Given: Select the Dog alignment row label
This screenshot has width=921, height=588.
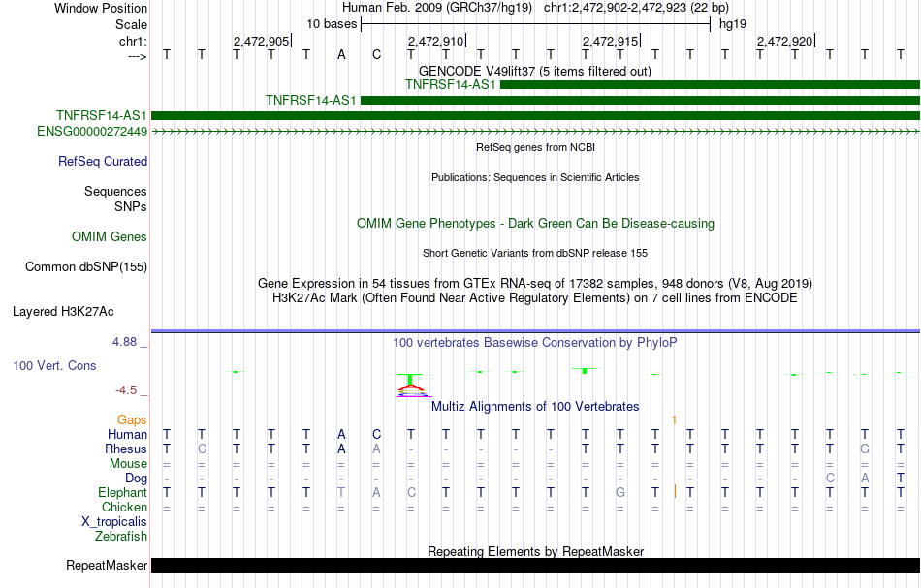Looking at the screenshot, I should point(137,479).
